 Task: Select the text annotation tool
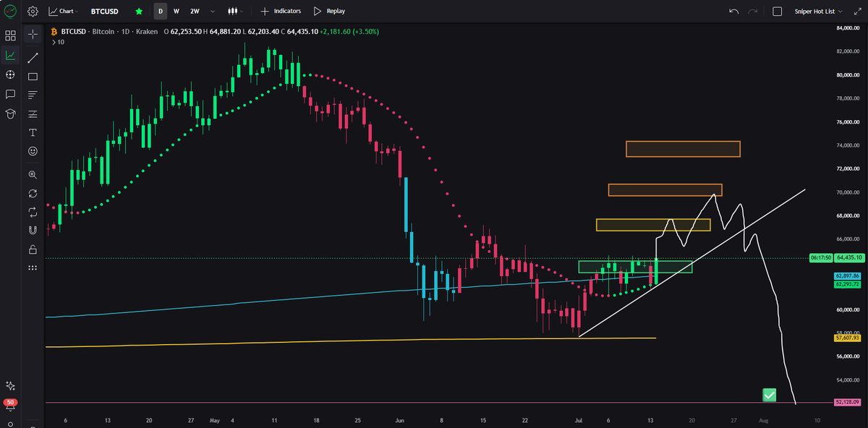pos(33,132)
